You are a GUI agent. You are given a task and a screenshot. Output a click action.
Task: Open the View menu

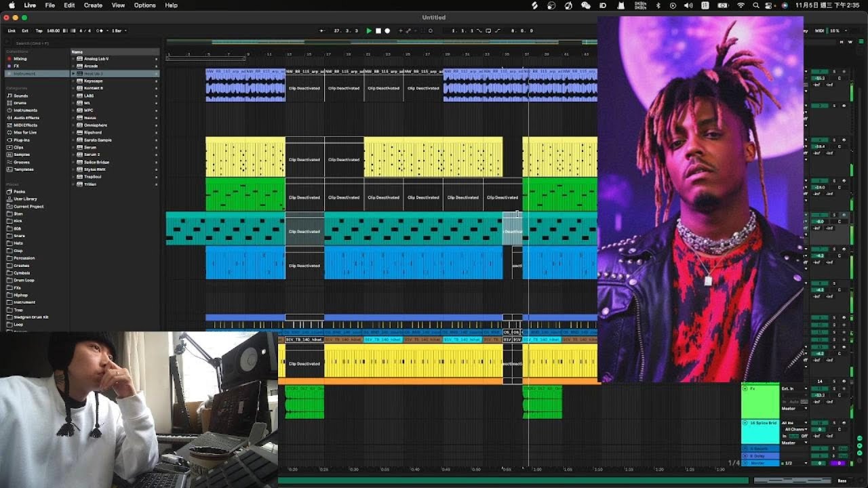pyautogui.click(x=118, y=5)
